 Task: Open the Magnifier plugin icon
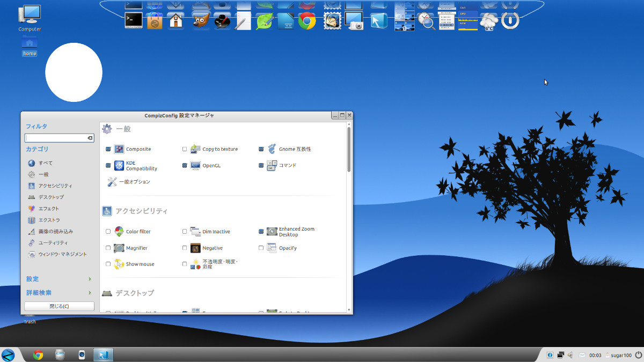tap(119, 248)
